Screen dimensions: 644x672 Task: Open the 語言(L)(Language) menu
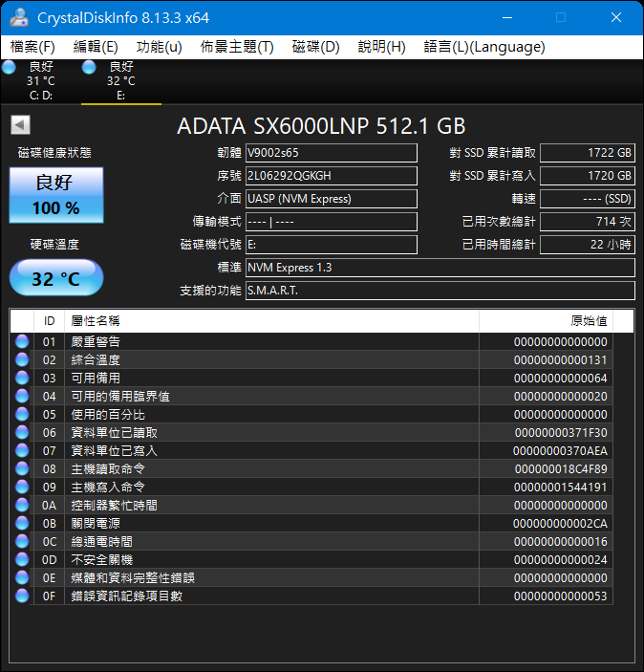[x=484, y=47]
